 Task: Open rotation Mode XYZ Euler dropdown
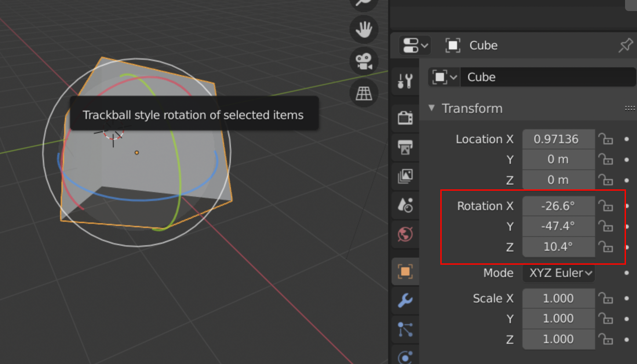(558, 273)
